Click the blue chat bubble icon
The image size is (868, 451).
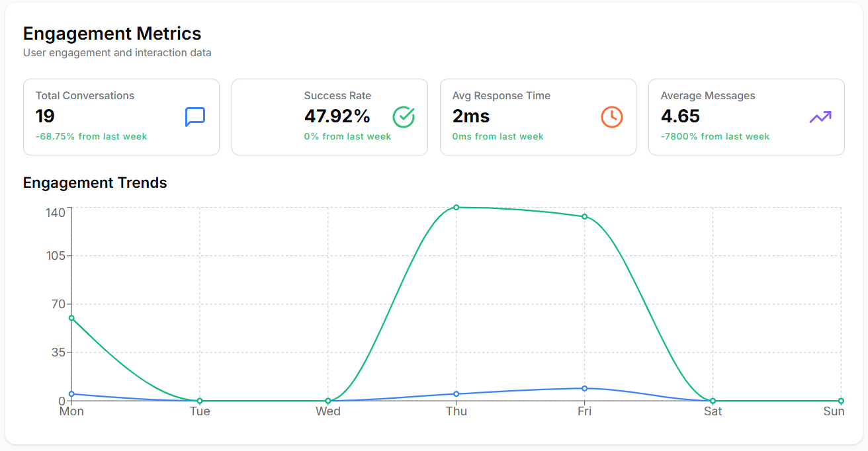point(195,117)
